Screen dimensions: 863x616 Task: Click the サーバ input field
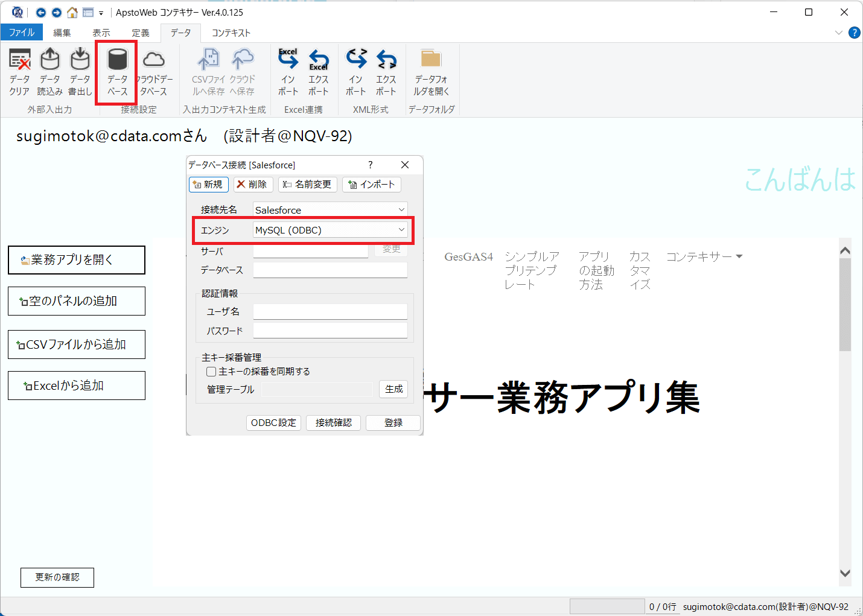(311, 251)
